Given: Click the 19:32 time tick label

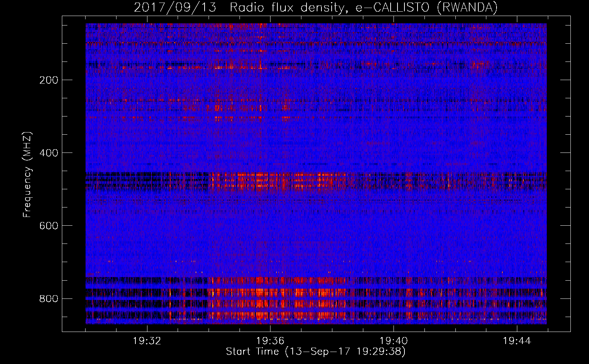Looking at the screenshot, I should click(x=147, y=341).
